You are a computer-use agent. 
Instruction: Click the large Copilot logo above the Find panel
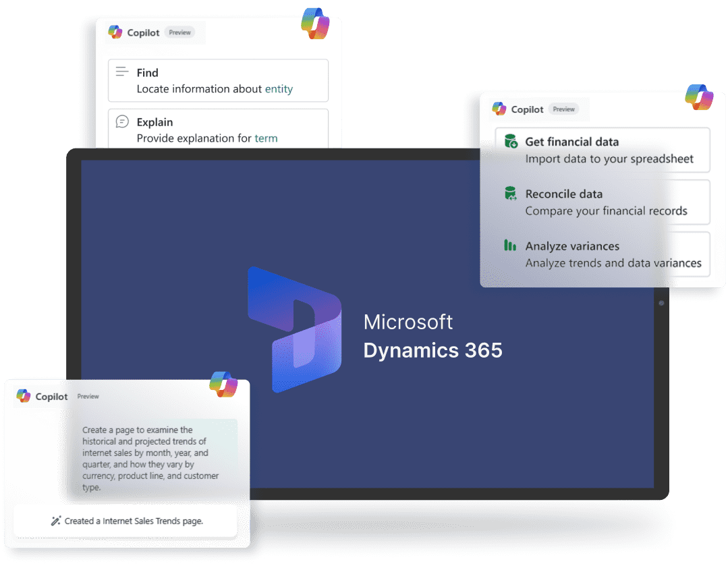point(315,24)
